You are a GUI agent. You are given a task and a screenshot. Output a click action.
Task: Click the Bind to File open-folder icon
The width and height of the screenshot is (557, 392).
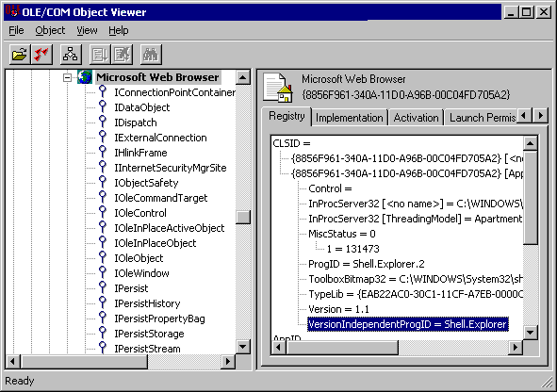[x=20, y=55]
